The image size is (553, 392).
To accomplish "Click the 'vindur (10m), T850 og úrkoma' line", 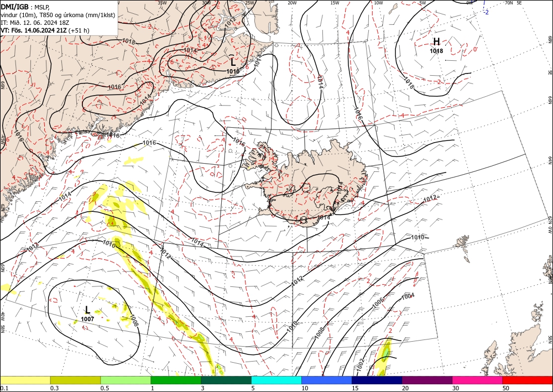I will [x=58, y=15].
